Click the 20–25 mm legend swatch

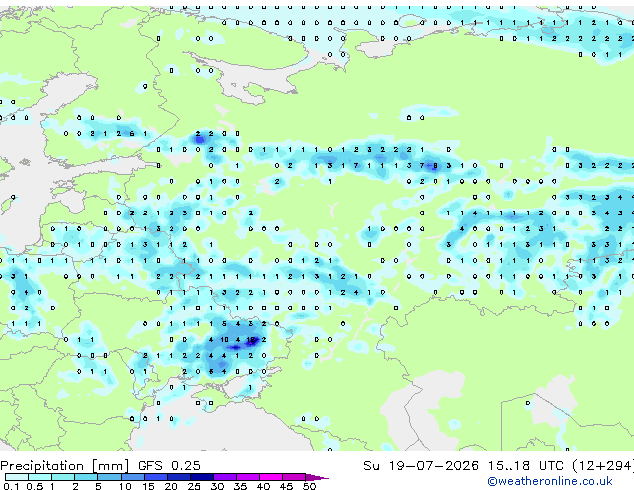178,477
